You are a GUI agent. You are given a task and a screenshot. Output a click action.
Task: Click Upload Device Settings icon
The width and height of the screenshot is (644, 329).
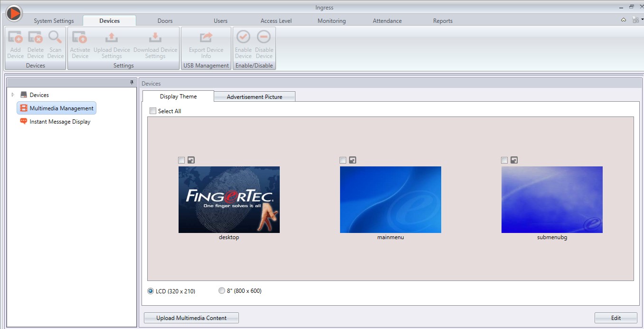tap(112, 37)
